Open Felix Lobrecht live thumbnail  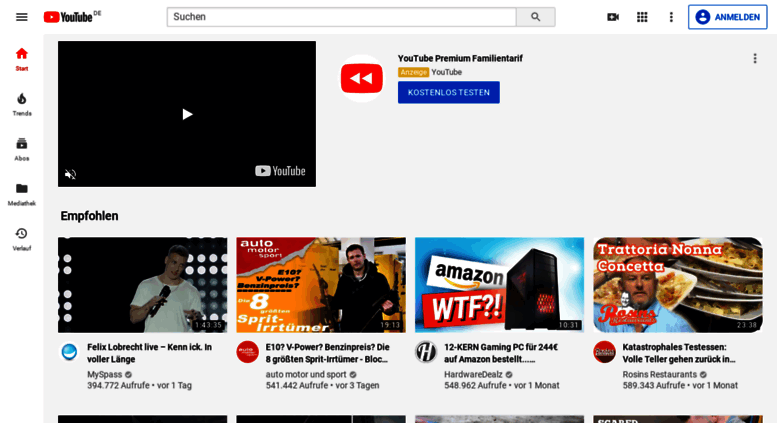(143, 285)
